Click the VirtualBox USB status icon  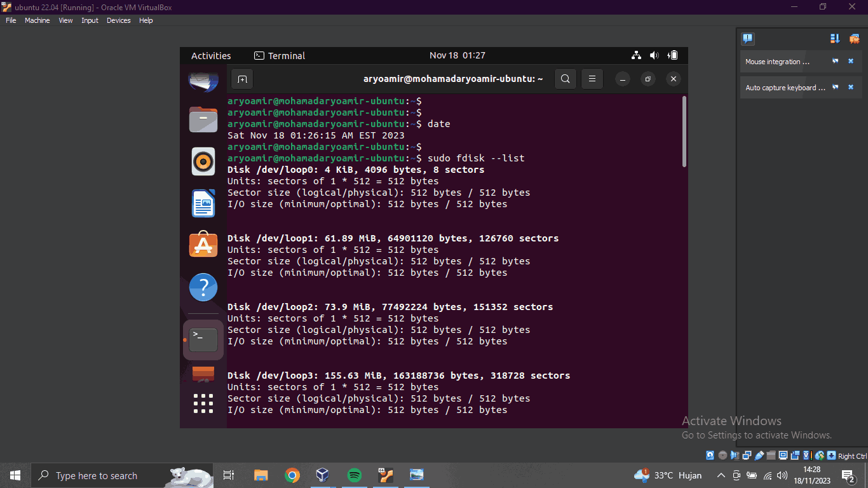(759, 456)
